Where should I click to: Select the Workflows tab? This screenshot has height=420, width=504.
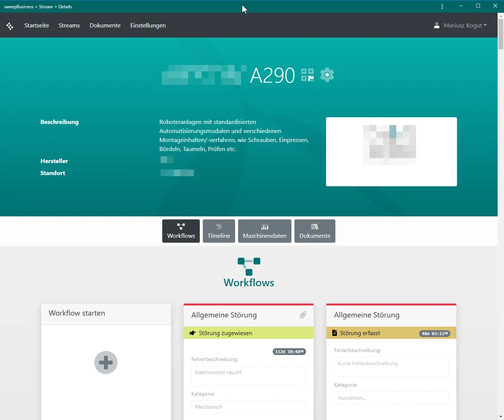(x=181, y=231)
